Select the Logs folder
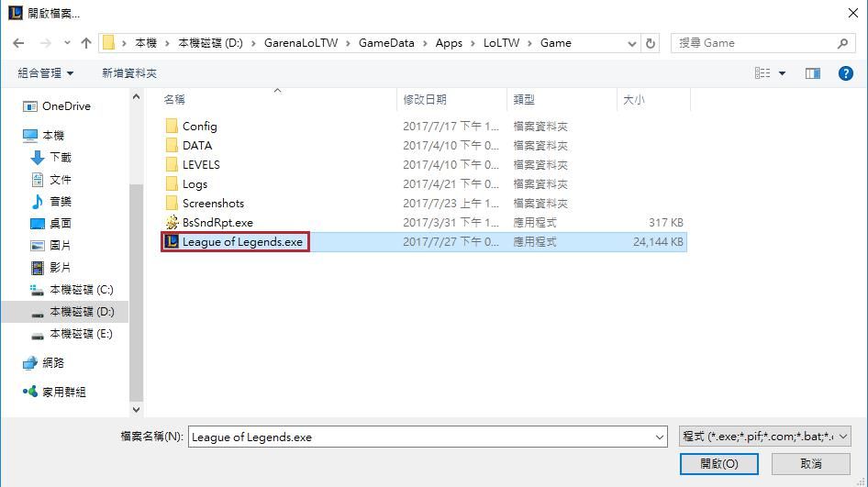868x487 pixels. 195,184
